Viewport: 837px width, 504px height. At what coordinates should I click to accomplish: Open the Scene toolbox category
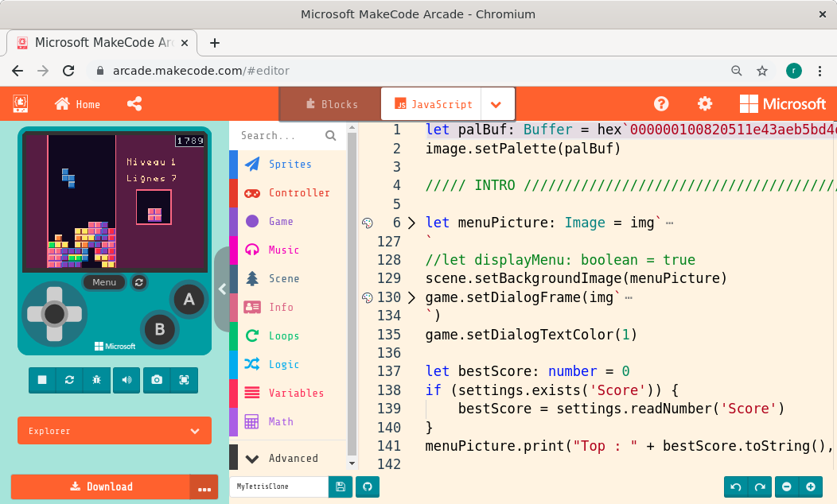pos(288,278)
